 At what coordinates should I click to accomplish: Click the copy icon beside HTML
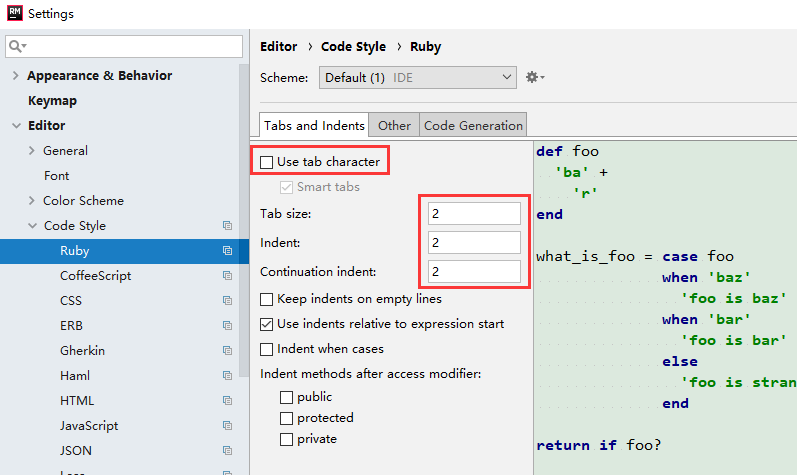pyautogui.click(x=228, y=401)
